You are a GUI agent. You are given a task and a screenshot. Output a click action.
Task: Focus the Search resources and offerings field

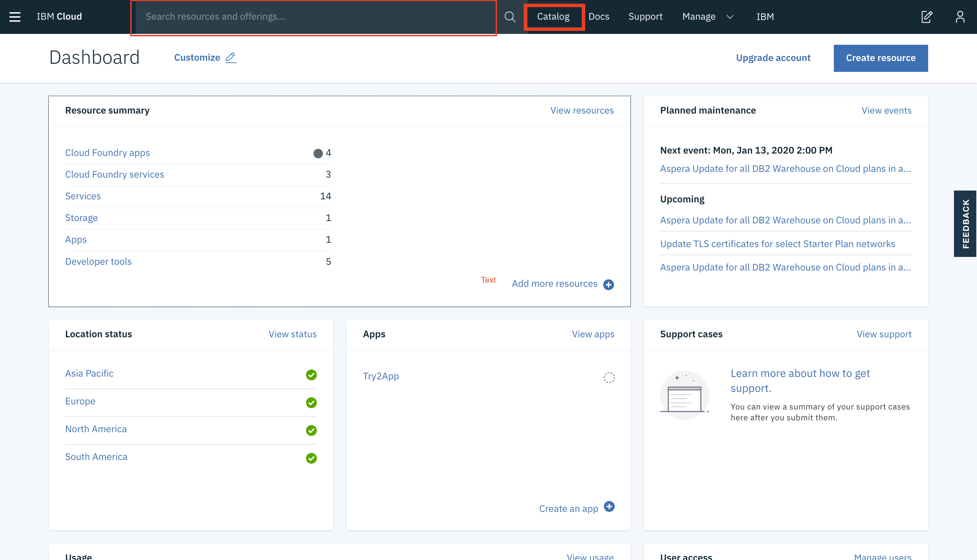[x=313, y=17]
